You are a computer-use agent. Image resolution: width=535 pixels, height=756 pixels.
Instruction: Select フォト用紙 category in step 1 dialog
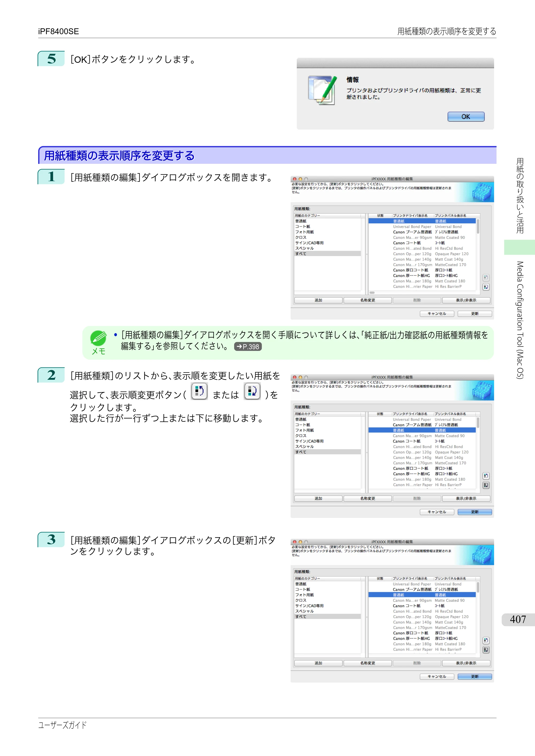point(328,232)
